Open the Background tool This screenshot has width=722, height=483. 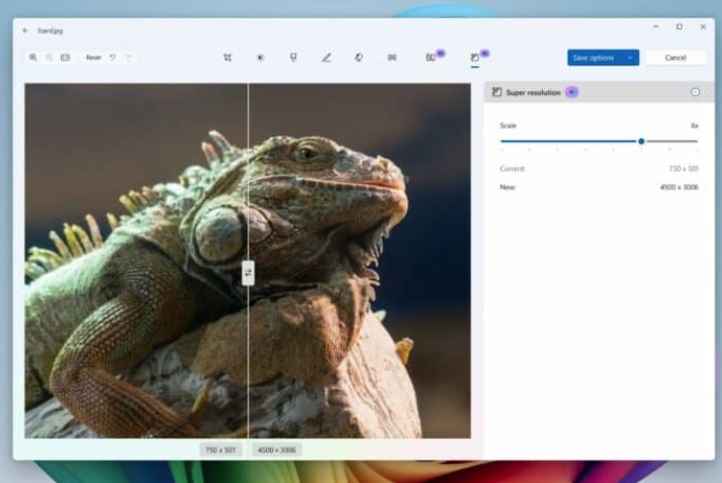pos(392,58)
